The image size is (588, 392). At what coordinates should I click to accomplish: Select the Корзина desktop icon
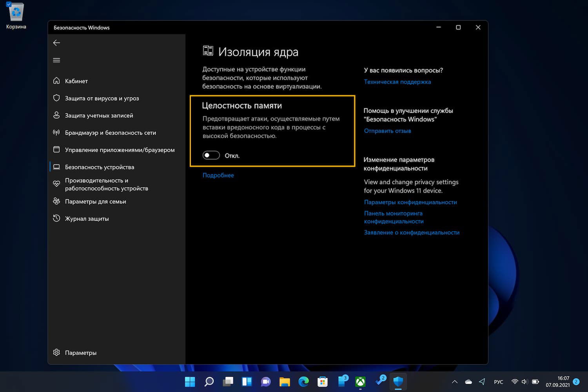(x=16, y=16)
